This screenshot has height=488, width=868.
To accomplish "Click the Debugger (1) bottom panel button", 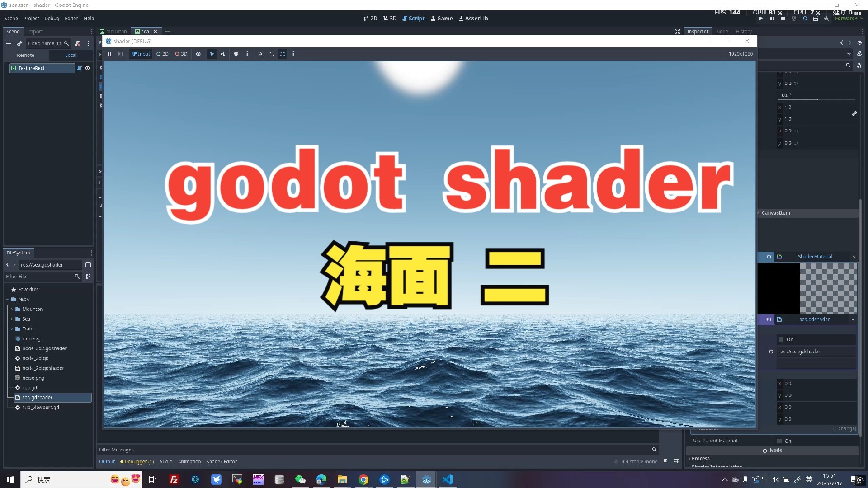I will click(x=137, y=462).
